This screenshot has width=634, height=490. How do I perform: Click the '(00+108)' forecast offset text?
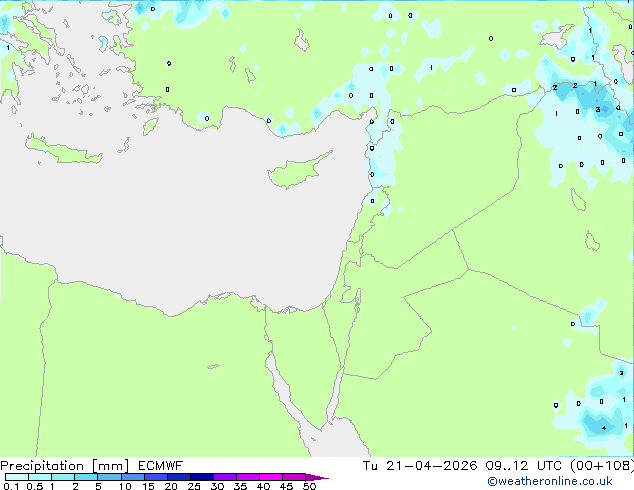(602, 466)
